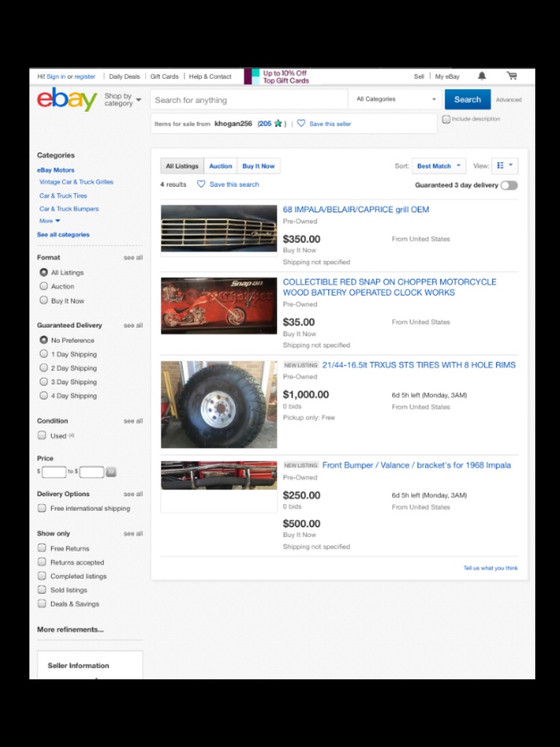The width and height of the screenshot is (560, 747).
Task: Click Tell us what you think link
Action: click(491, 568)
